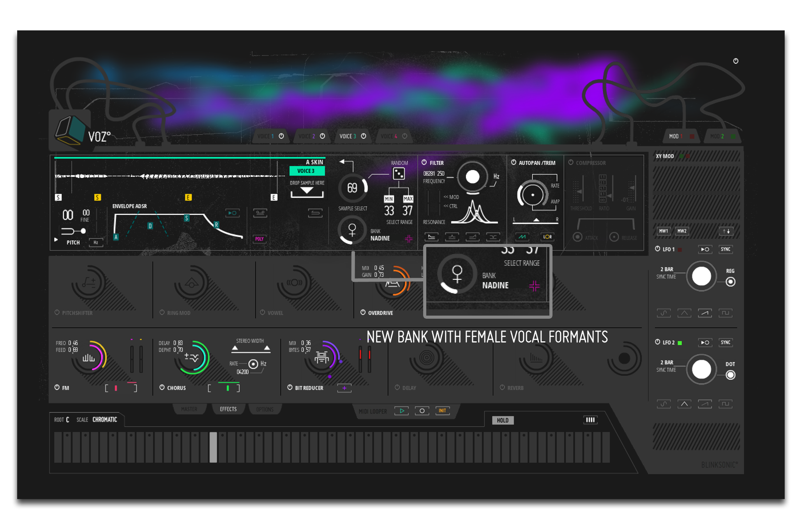
Task: Click the Random dice icon
Action: click(399, 173)
